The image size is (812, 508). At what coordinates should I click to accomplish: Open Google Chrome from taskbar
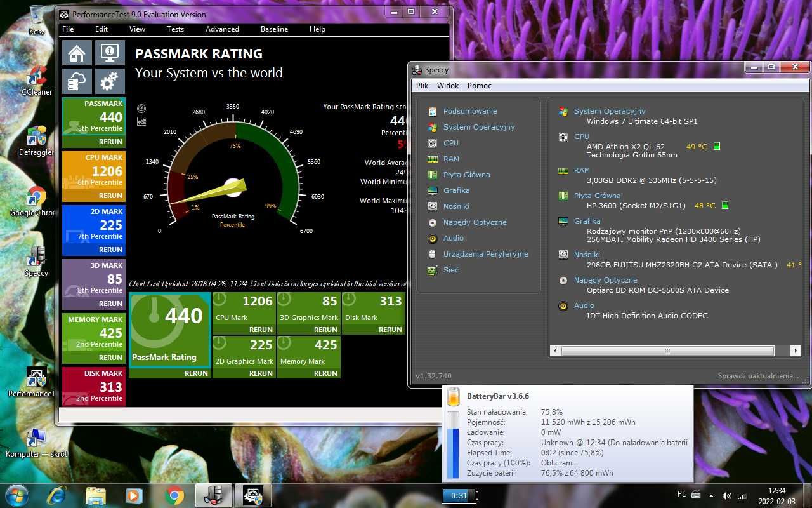[x=174, y=495]
